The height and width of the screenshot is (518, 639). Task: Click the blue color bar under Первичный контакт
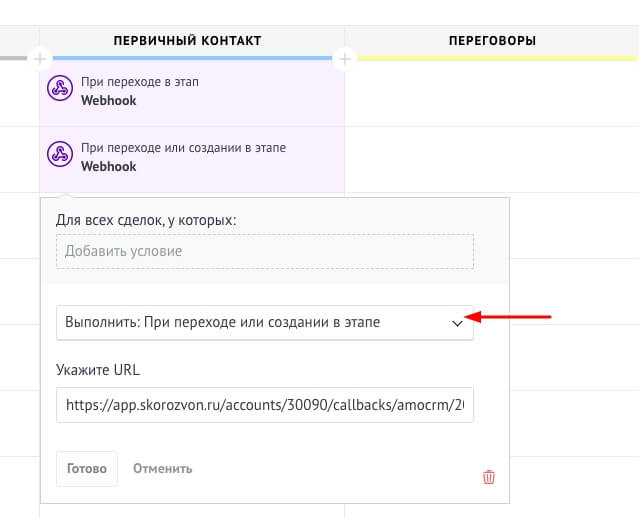190,58
